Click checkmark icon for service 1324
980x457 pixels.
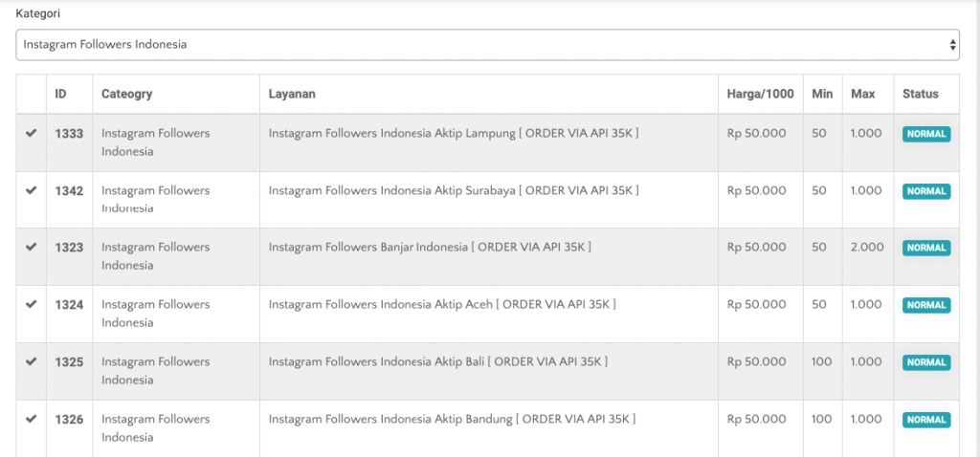(31, 304)
